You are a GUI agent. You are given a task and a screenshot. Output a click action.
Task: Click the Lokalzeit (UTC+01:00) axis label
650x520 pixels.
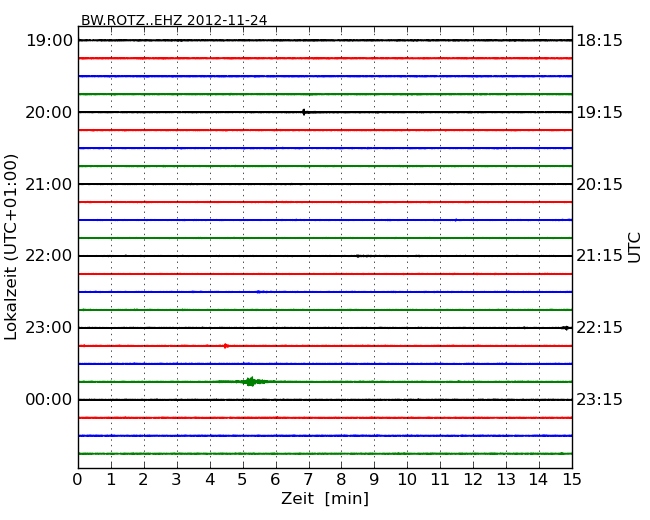tap(11, 247)
